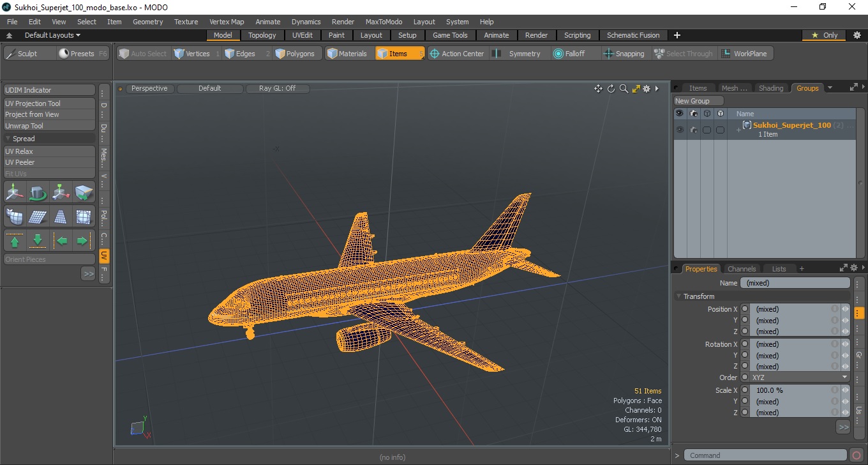
Task: Open layout settings gear at top right
Action: (x=857, y=35)
